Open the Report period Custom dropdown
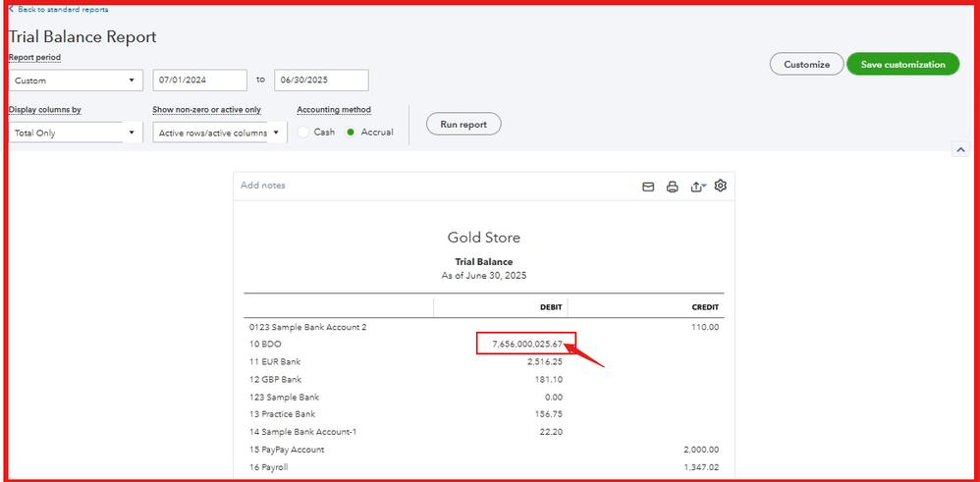 pos(76,80)
